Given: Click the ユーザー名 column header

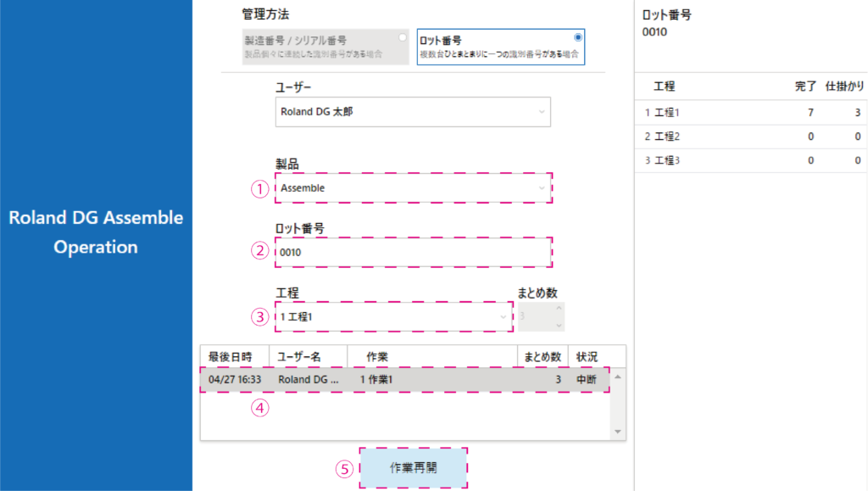Looking at the screenshot, I should pyautogui.click(x=308, y=356).
